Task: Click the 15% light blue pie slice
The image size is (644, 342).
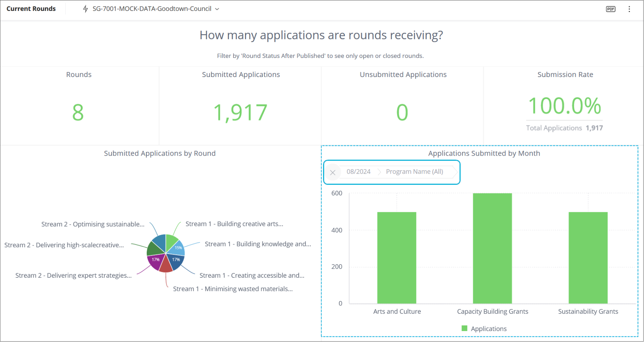Action: pos(178,248)
